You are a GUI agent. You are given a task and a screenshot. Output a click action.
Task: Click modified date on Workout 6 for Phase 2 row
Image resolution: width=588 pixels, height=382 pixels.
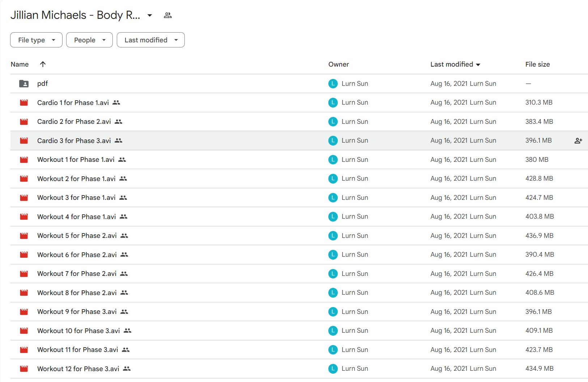click(463, 255)
